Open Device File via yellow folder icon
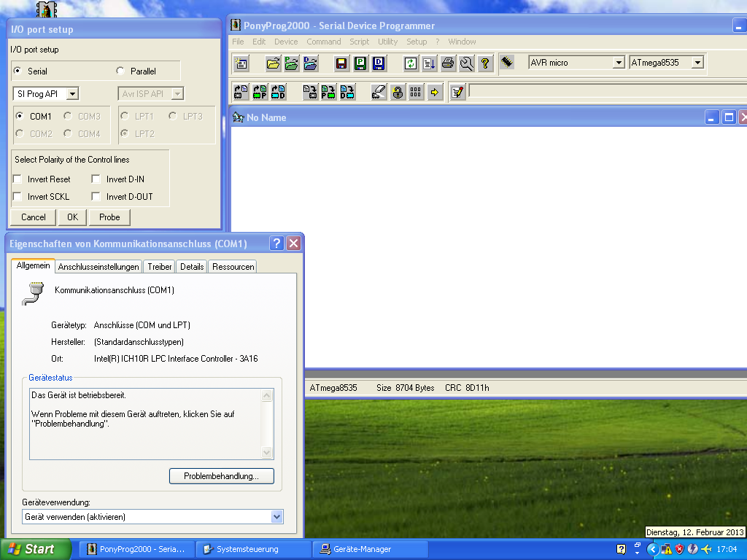The width and height of the screenshot is (747, 560). click(273, 63)
